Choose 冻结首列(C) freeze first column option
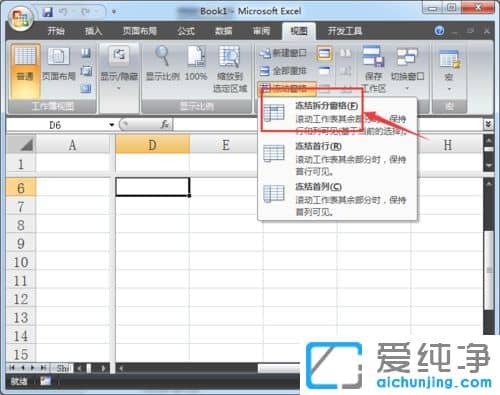This screenshot has height=395, width=500. (x=337, y=199)
